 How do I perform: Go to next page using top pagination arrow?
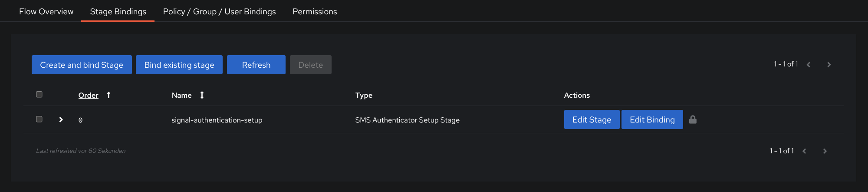tap(829, 65)
